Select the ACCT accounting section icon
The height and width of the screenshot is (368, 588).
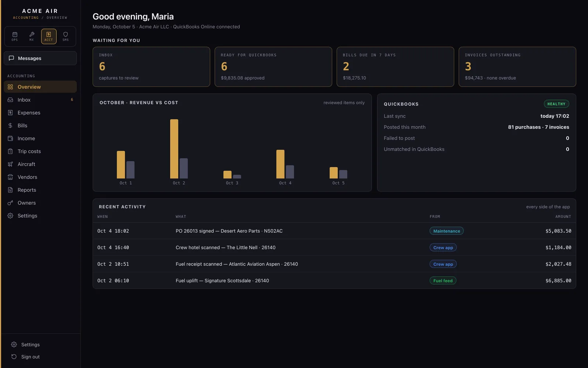click(49, 36)
